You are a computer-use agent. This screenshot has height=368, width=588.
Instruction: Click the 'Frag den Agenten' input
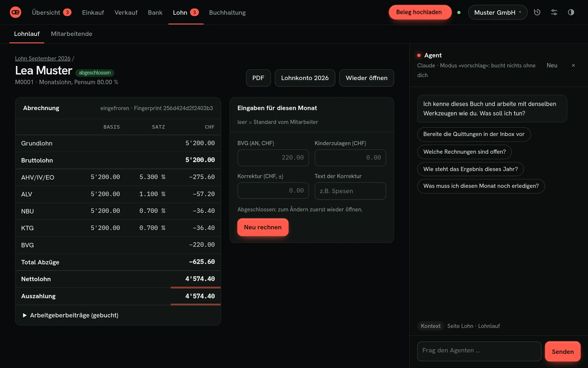click(x=479, y=351)
